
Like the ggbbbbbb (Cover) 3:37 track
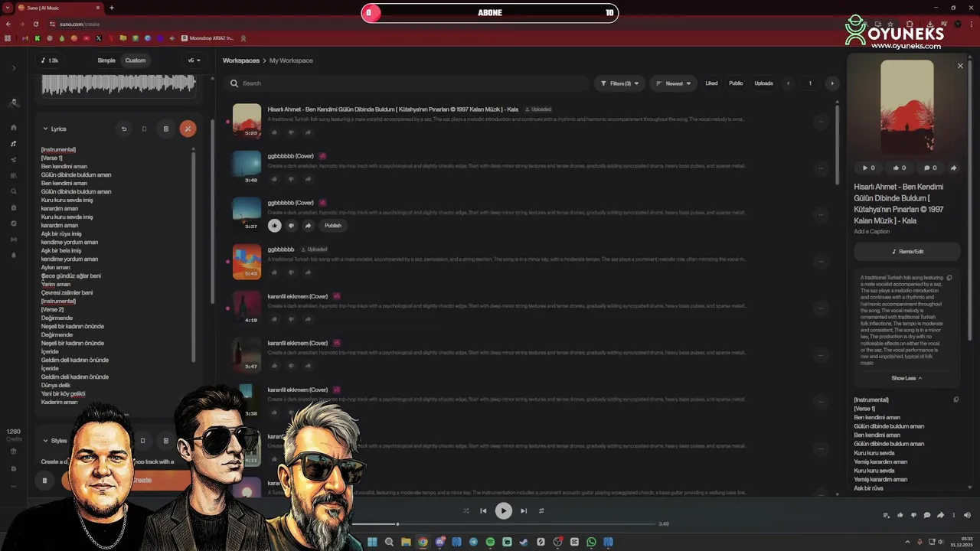(274, 226)
